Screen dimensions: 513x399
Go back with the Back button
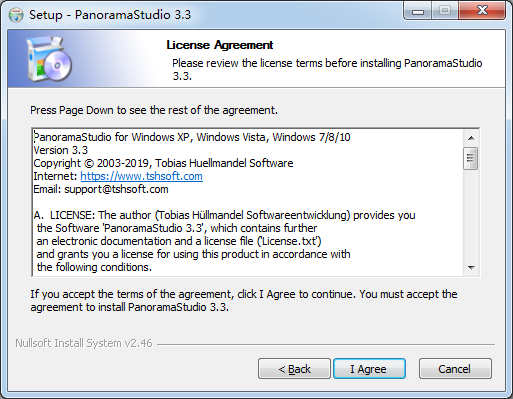294,369
